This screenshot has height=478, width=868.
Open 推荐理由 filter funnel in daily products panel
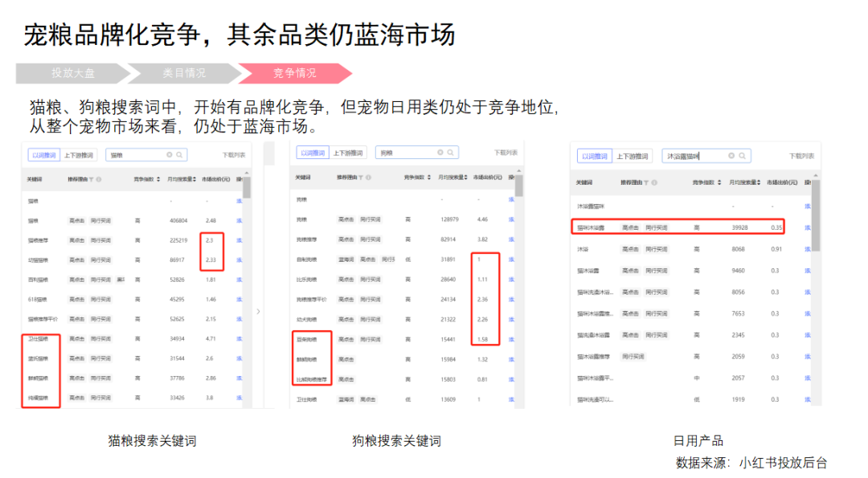click(646, 182)
